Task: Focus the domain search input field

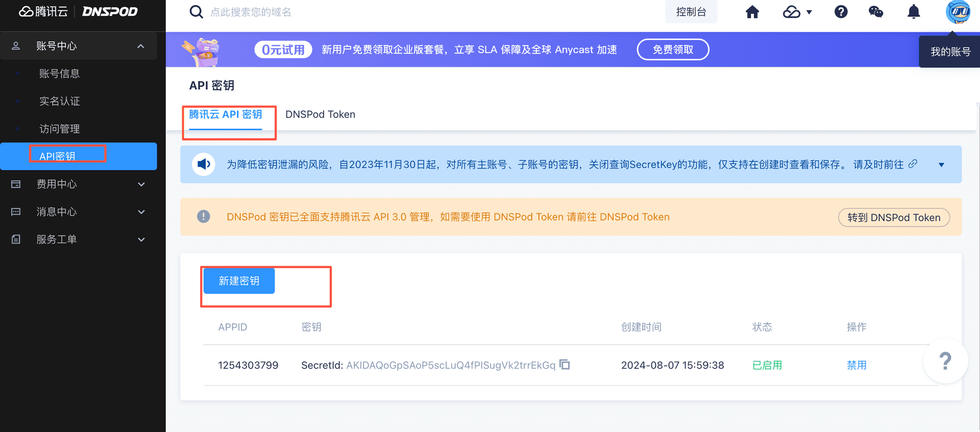Action: [x=251, y=12]
